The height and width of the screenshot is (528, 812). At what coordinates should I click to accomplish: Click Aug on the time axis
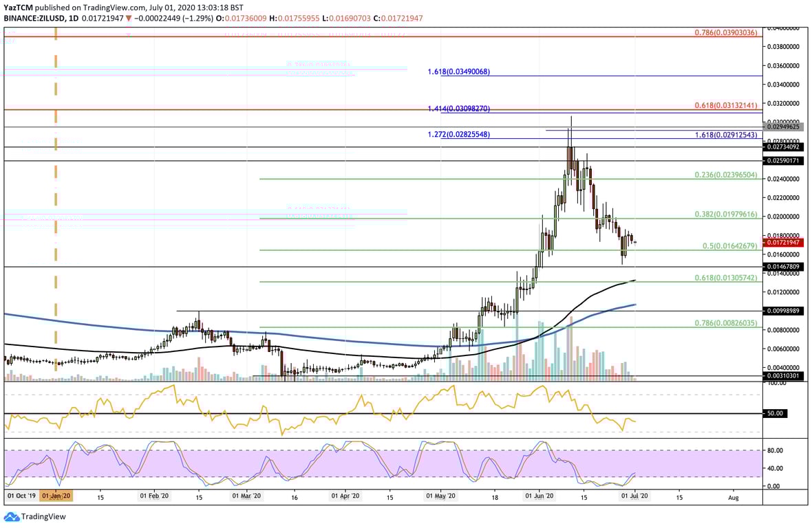tap(734, 497)
